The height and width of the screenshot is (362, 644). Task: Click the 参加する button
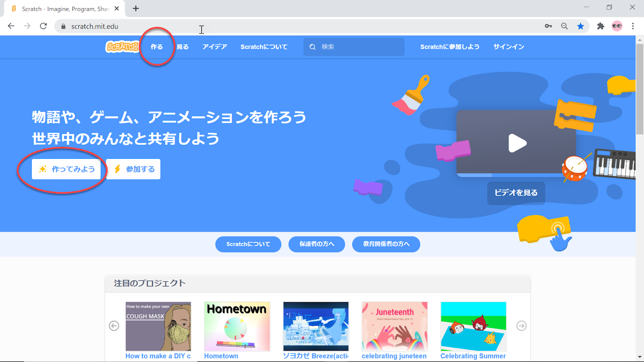pyautogui.click(x=133, y=169)
